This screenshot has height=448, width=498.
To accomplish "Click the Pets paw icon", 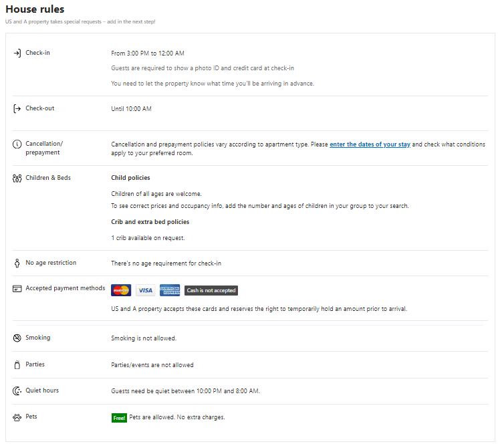I will [17, 417].
